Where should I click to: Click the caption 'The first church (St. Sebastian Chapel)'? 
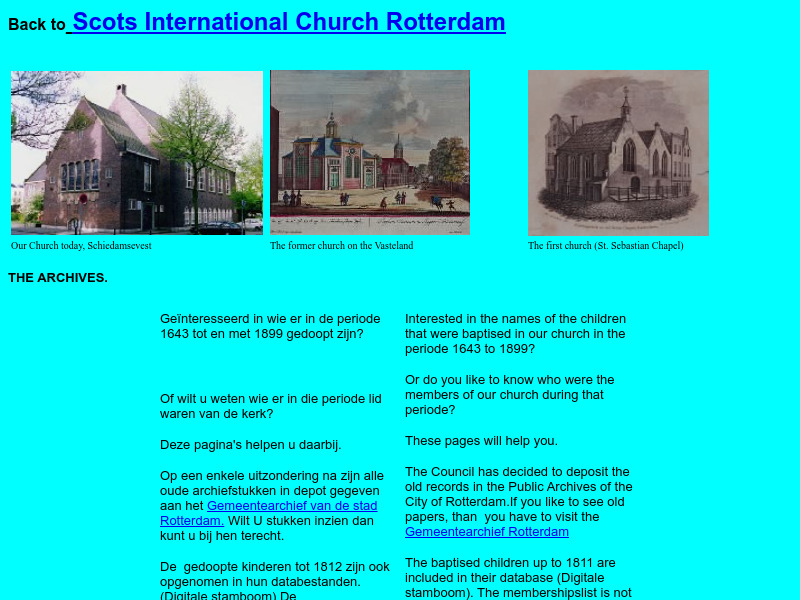coord(606,245)
